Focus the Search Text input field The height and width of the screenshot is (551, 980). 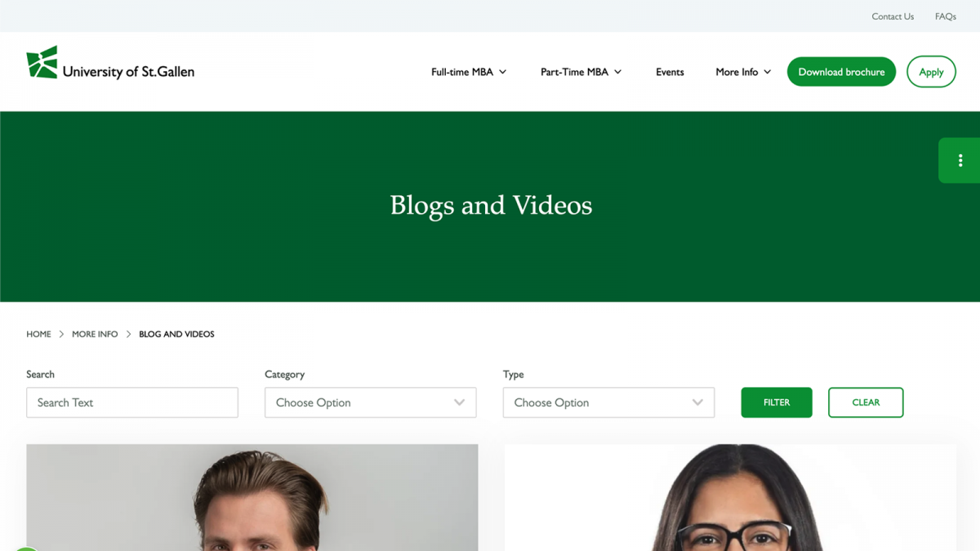click(x=132, y=402)
